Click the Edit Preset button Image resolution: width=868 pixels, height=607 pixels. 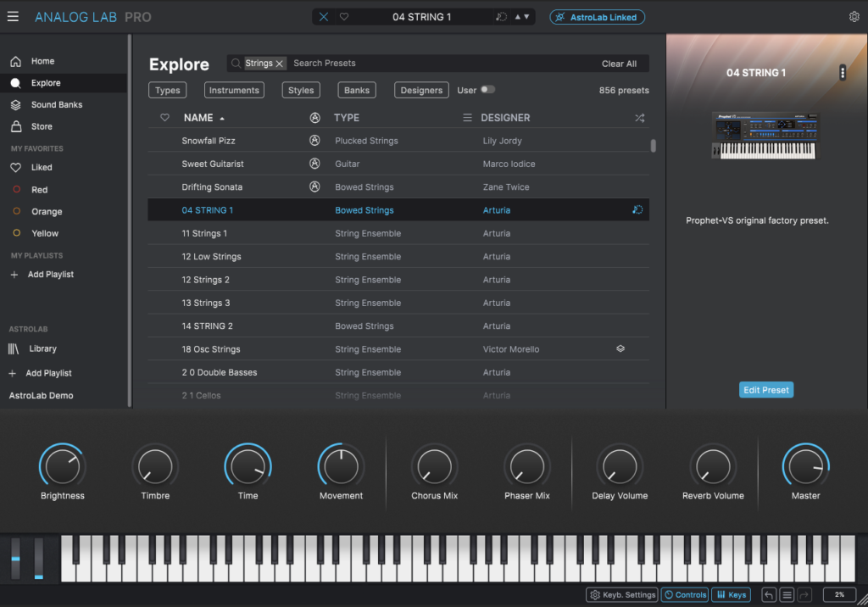coord(766,390)
